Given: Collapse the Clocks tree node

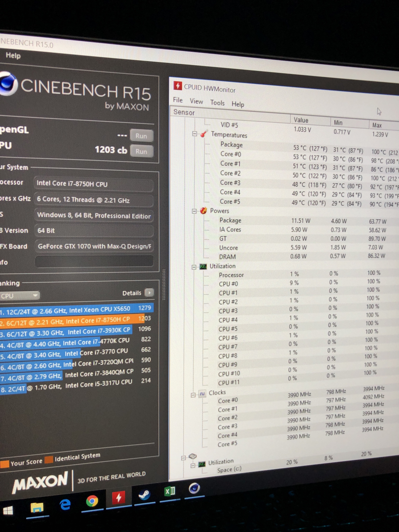Looking at the screenshot, I should coord(193,395).
